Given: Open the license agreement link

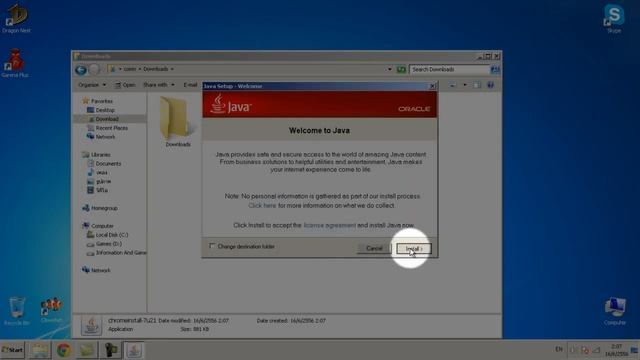Looking at the screenshot, I should (329, 225).
